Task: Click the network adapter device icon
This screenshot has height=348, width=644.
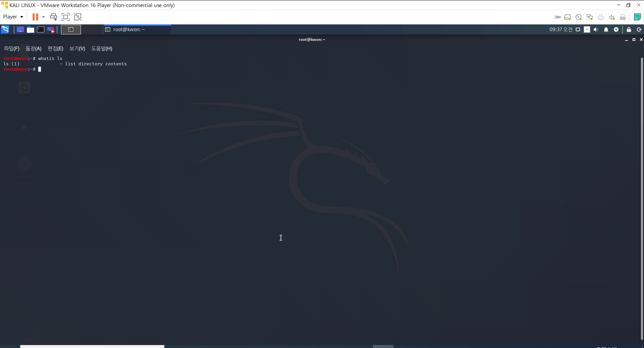Action: pyautogui.click(x=590, y=17)
